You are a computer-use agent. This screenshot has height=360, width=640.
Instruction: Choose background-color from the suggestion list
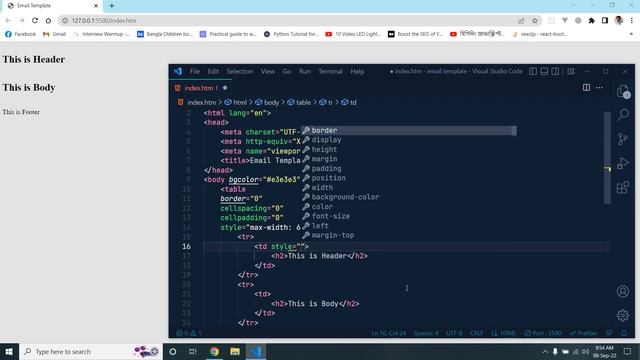tap(409, 197)
